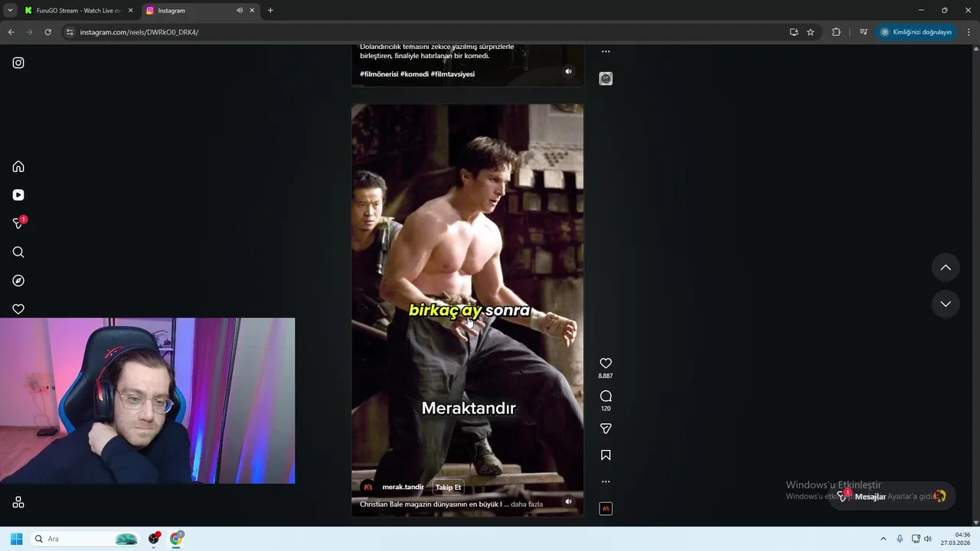Open Instagram Search from sidebar
Screen dimensions: 980x551
[x=18, y=253]
